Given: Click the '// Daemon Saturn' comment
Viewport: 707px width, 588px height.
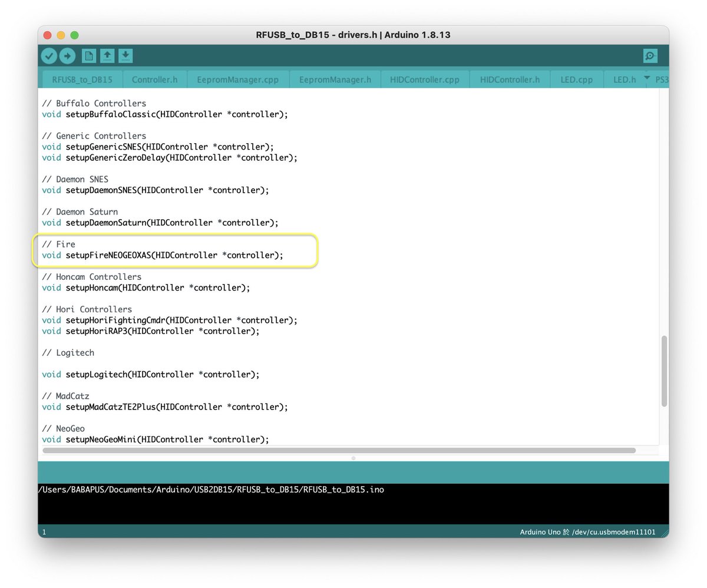Looking at the screenshot, I should tap(80, 212).
